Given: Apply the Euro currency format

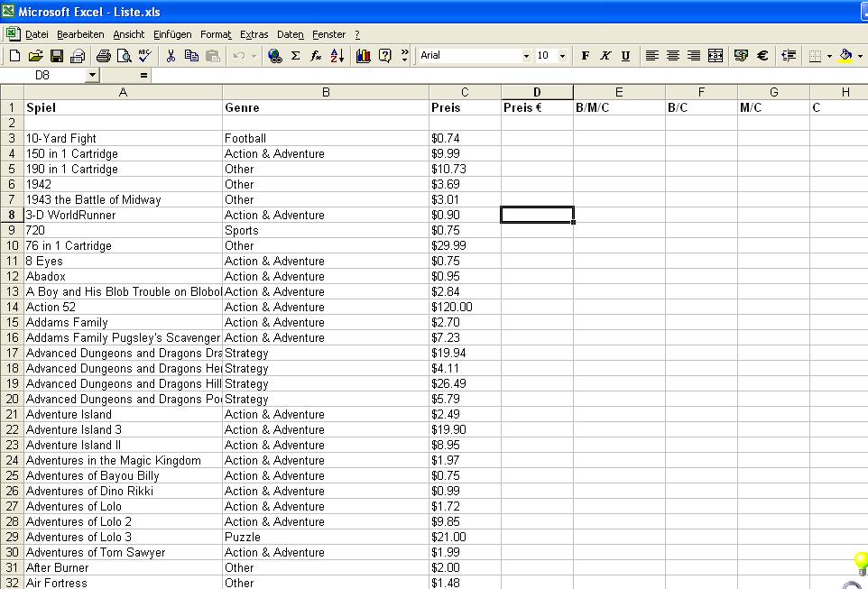Looking at the screenshot, I should [762, 56].
